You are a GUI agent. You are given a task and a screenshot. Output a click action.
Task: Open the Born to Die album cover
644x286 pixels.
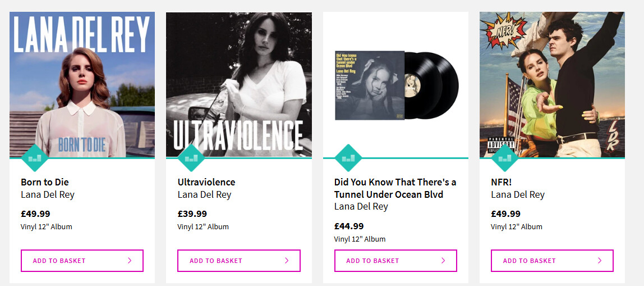[82, 84]
